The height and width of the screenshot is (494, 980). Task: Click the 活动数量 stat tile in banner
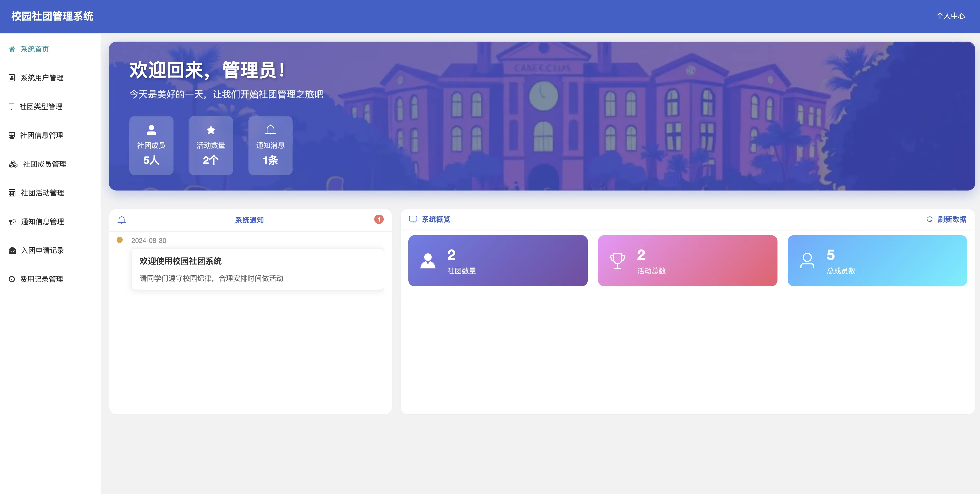(x=211, y=145)
